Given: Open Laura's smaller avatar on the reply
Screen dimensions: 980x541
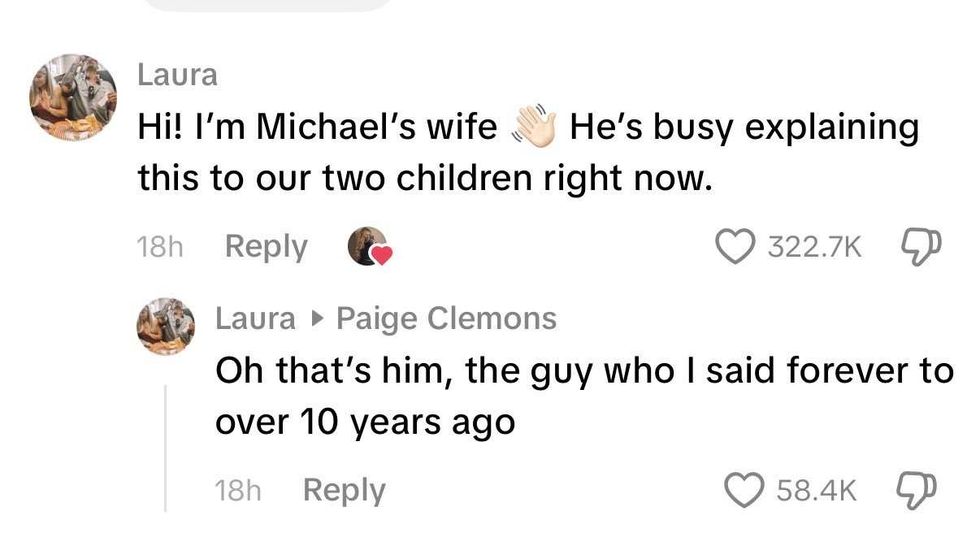Looking at the screenshot, I should [165, 326].
